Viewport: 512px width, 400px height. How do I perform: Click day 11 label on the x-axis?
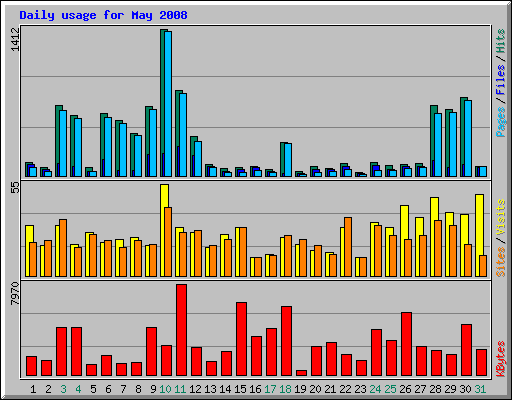(180, 389)
